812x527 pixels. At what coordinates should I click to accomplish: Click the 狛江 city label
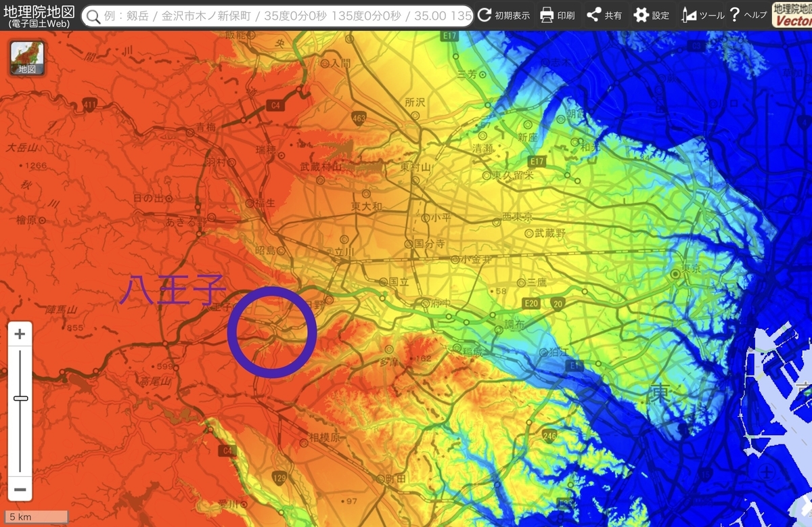click(559, 352)
